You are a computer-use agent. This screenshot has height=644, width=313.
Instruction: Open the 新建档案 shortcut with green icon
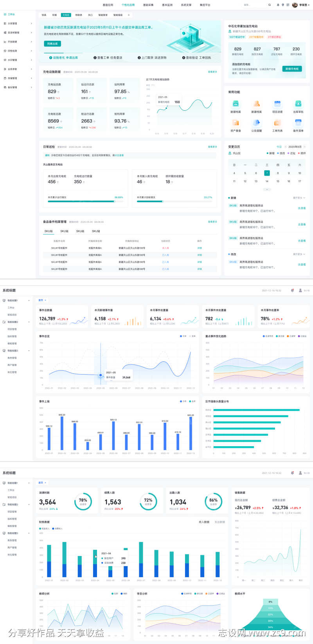pos(236,104)
